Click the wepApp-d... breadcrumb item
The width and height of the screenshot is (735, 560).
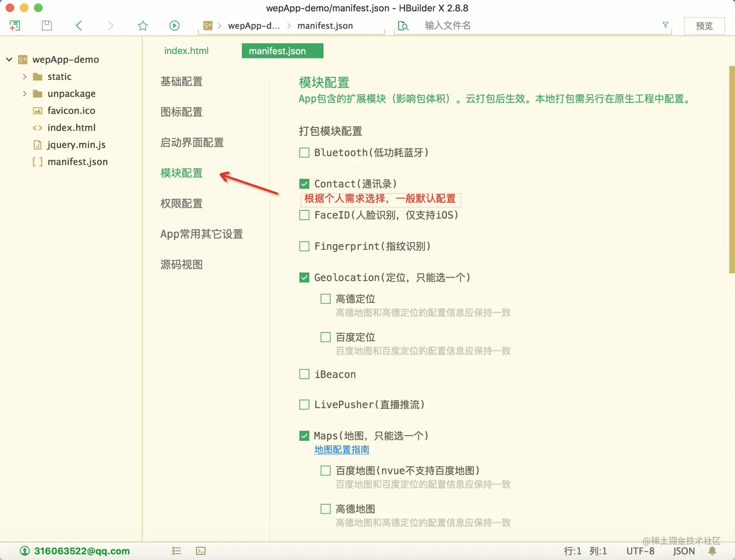[254, 26]
